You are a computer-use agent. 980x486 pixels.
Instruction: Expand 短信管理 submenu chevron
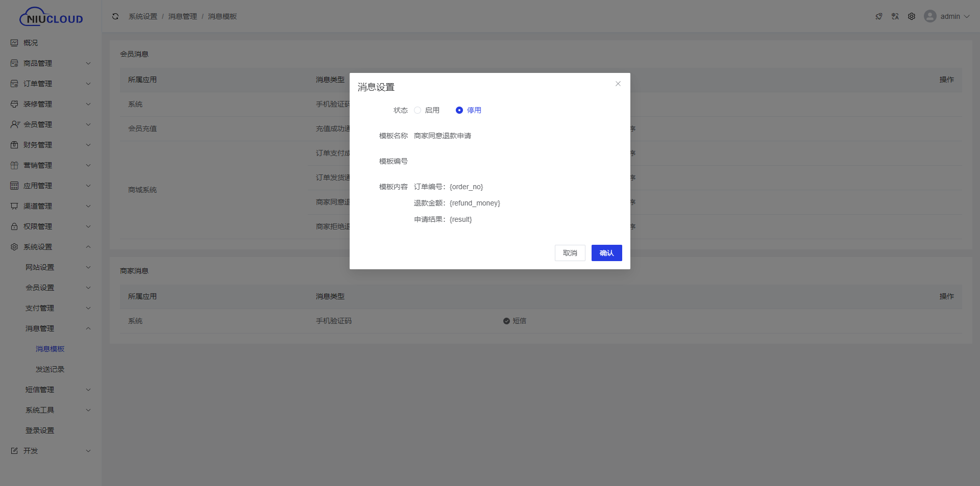pos(88,390)
